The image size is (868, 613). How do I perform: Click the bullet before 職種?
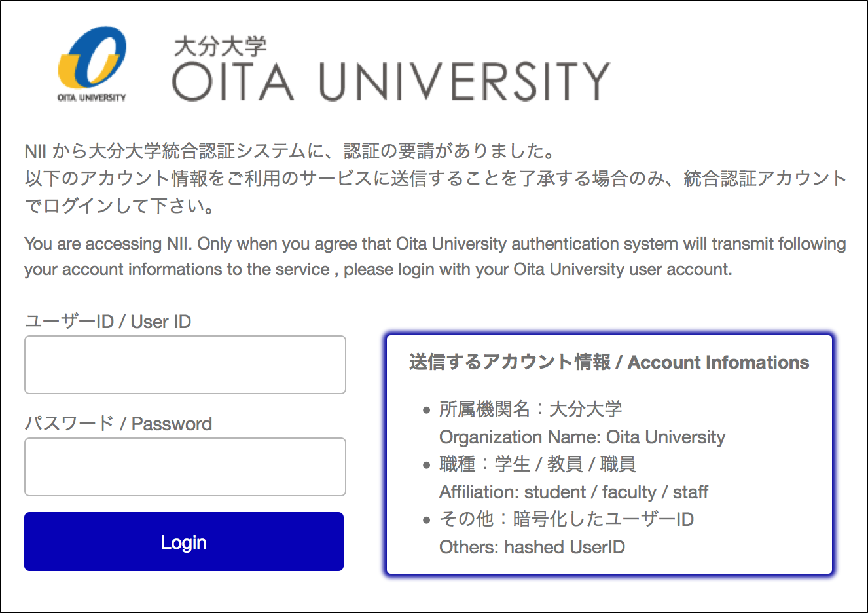coord(426,466)
